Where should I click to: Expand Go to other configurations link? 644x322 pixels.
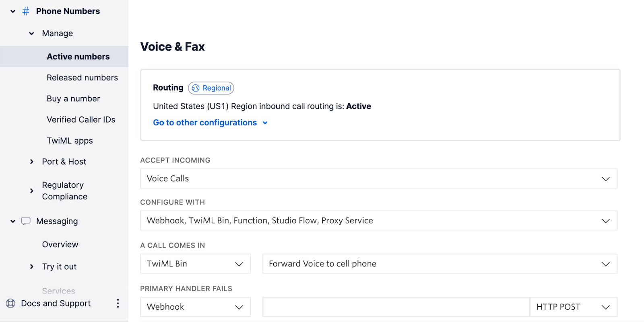[210, 123]
